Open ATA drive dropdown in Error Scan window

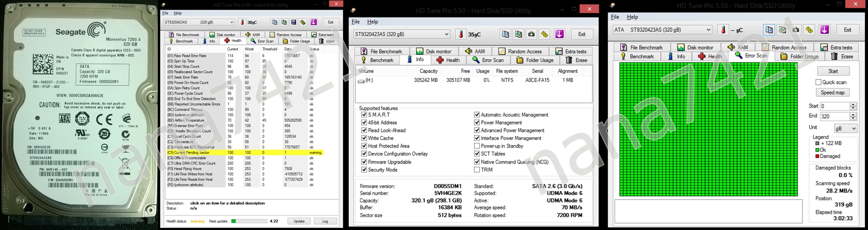click(662, 30)
